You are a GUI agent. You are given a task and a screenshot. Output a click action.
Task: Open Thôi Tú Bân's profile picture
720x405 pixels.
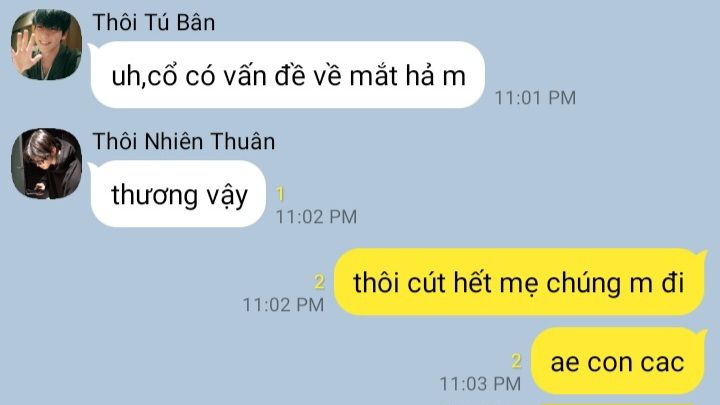coord(46,45)
